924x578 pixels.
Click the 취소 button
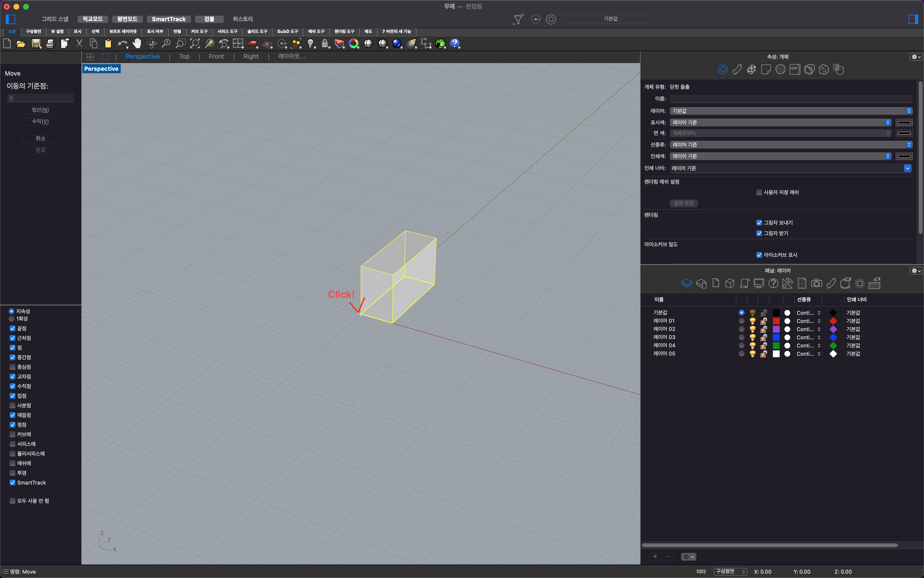(x=40, y=139)
